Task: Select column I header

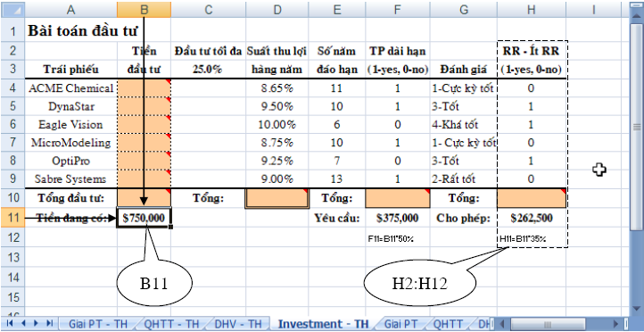Action: tap(594, 10)
